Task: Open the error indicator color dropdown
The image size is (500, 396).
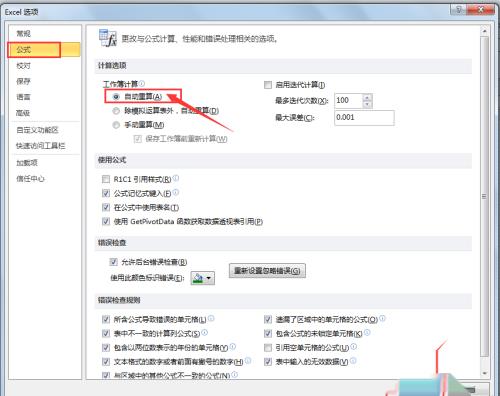Action: pos(203,278)
